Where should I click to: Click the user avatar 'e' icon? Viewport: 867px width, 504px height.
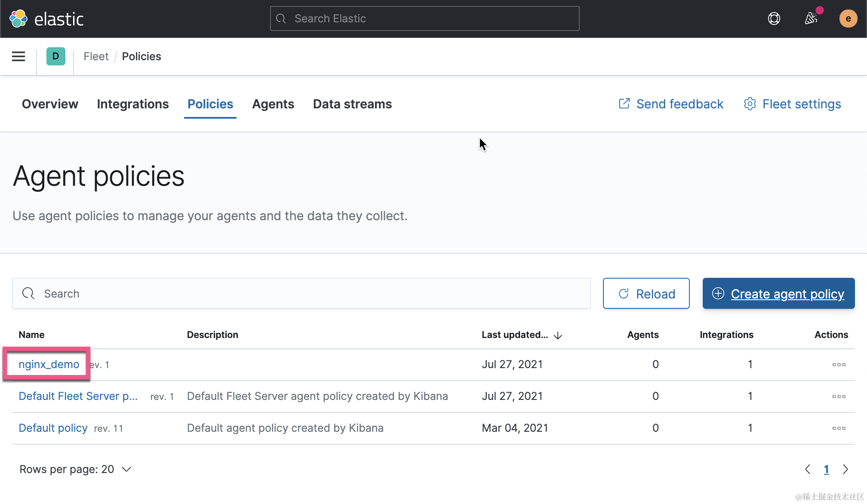point(848,18)
